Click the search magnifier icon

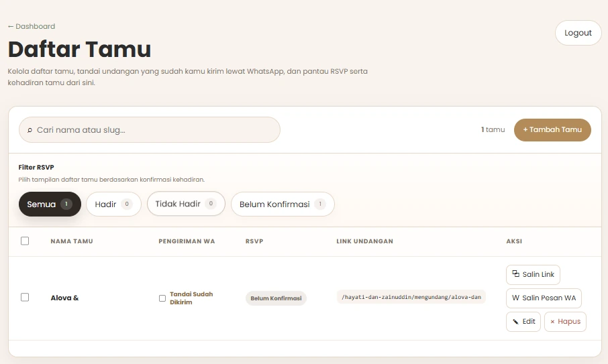(30, 130)
